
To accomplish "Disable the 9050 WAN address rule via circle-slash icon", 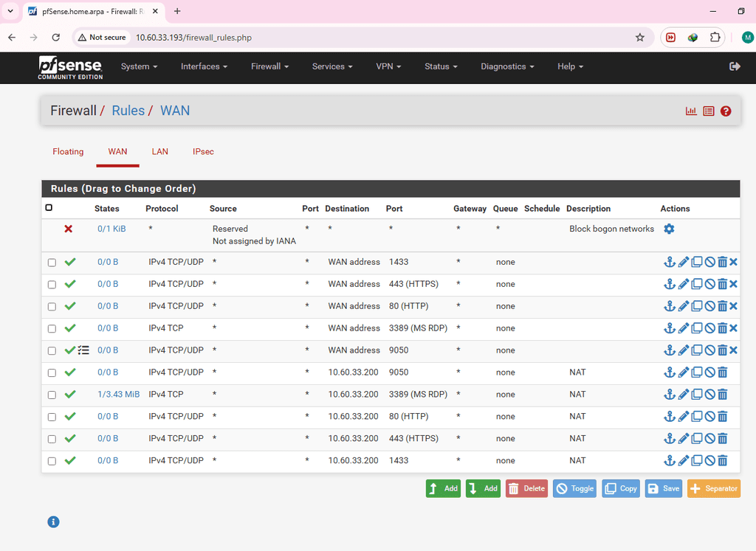I will point(709,350).
